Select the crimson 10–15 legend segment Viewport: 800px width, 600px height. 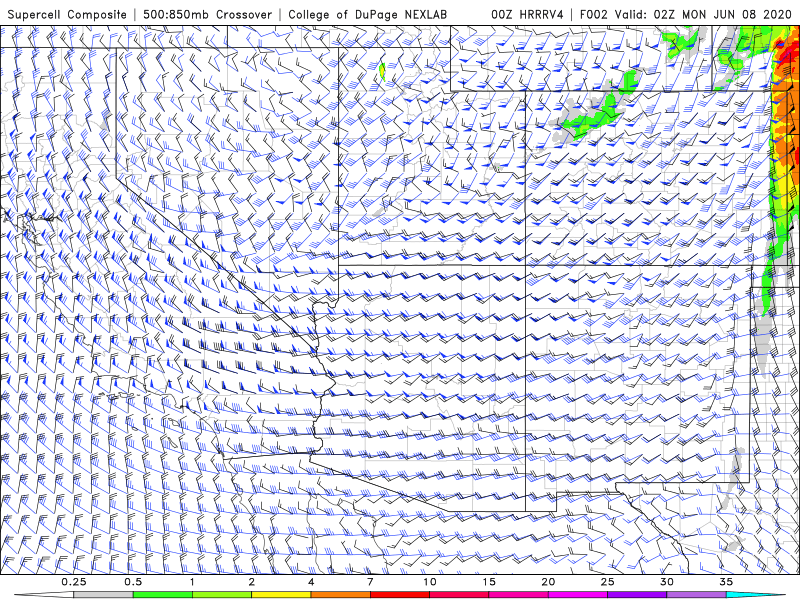coord(459,595)
